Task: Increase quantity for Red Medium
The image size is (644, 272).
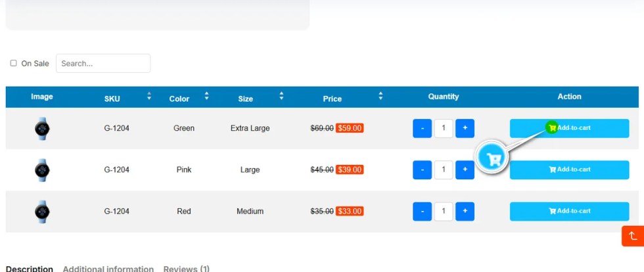Action: coord(465,211)
